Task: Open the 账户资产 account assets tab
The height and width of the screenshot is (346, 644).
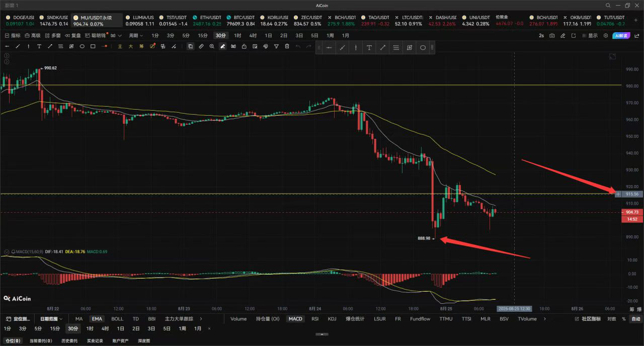Action: click(x=121, y=341)
